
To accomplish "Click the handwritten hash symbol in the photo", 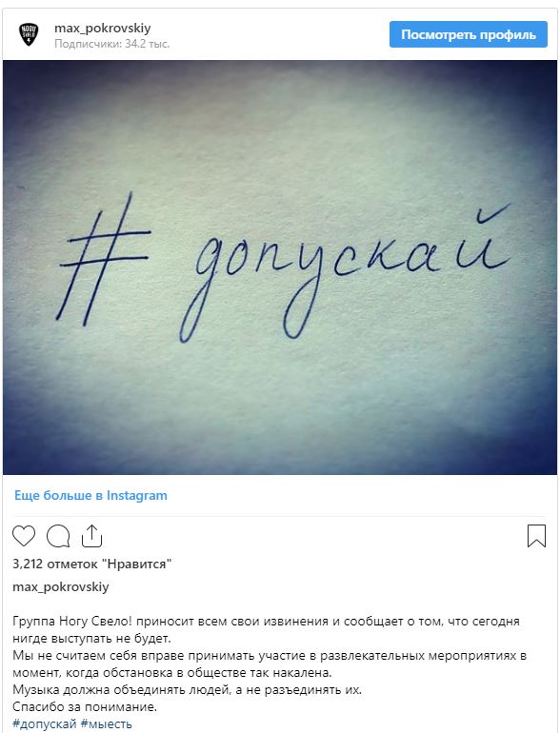I will tap(104, 260).
